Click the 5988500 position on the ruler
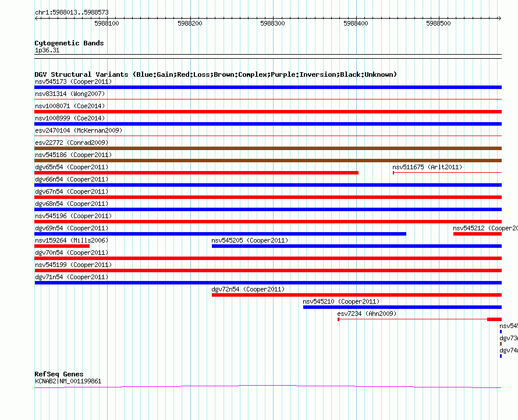This screenshot has height=420, width=518. coord(438,23)
